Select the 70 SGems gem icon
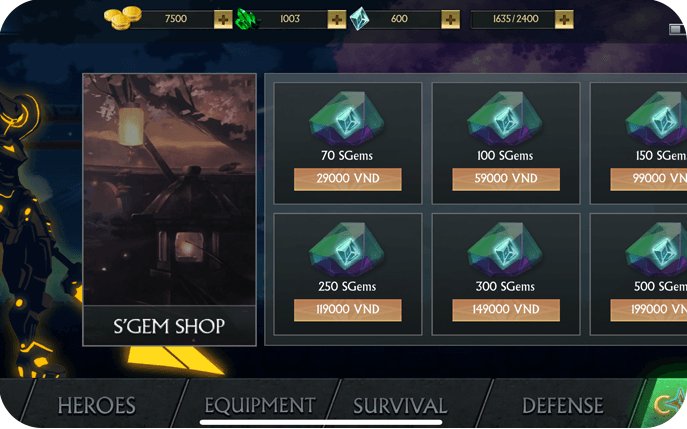Screen dimensions: 687x429 (x=347, y=118)
